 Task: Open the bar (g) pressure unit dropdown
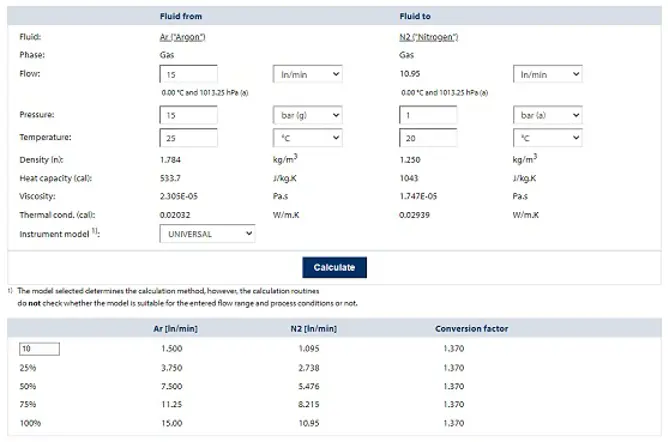pos(307,115)
